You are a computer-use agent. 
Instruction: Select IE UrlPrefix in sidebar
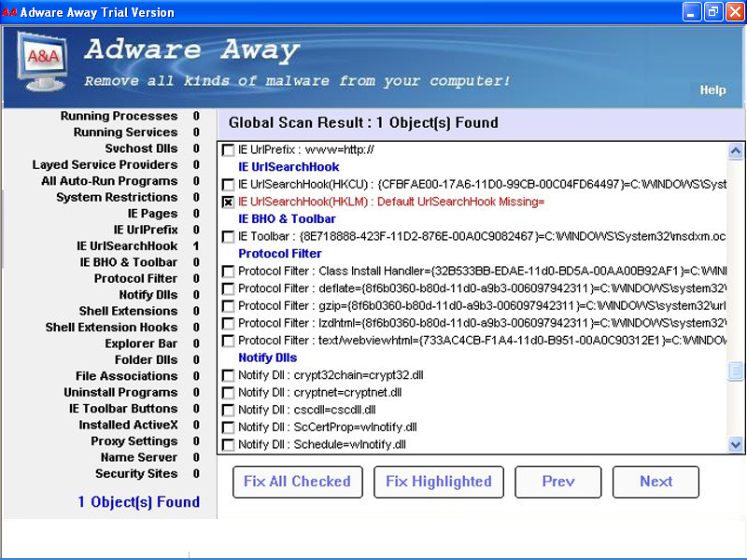(146, 230)
